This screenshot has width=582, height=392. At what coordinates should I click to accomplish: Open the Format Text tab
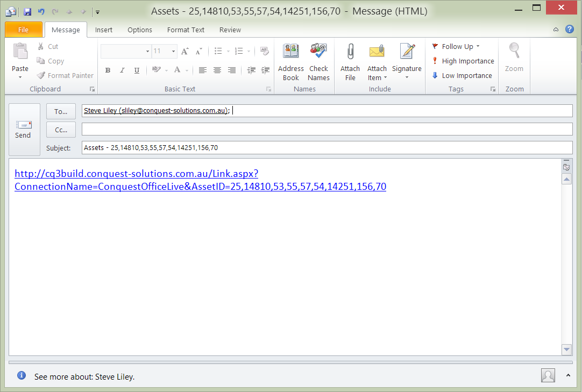[x=186, y=30]
